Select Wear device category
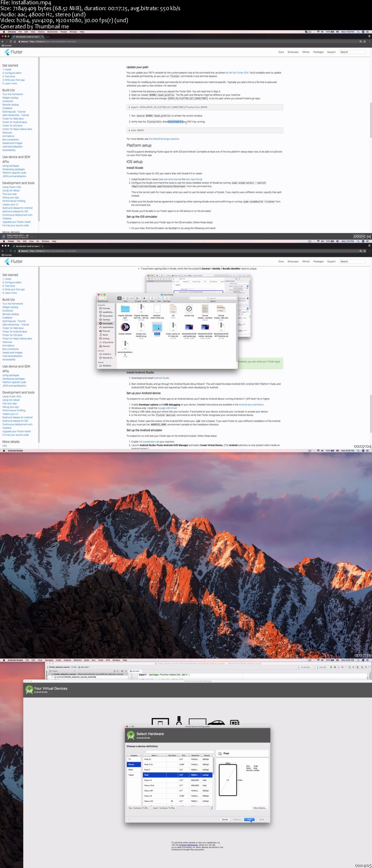This screenshot has height=868, width=372. [134, 770]
